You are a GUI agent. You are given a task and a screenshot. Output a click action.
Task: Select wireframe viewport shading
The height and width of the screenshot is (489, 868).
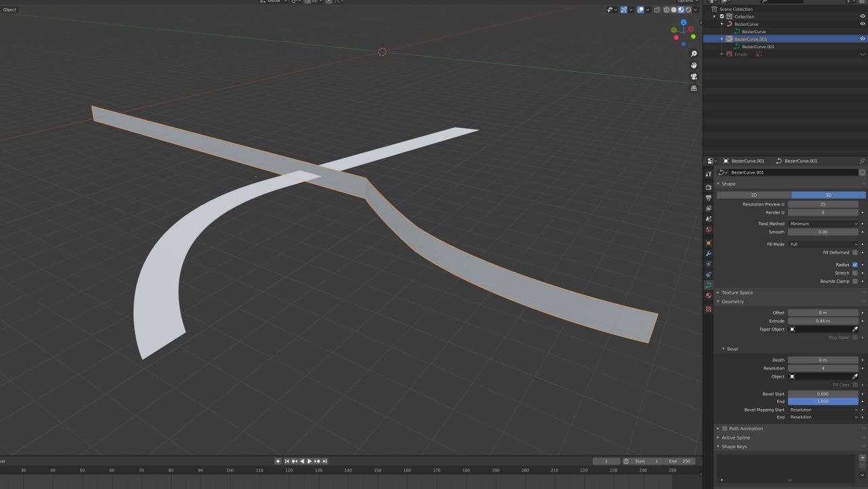coord(667,9)
